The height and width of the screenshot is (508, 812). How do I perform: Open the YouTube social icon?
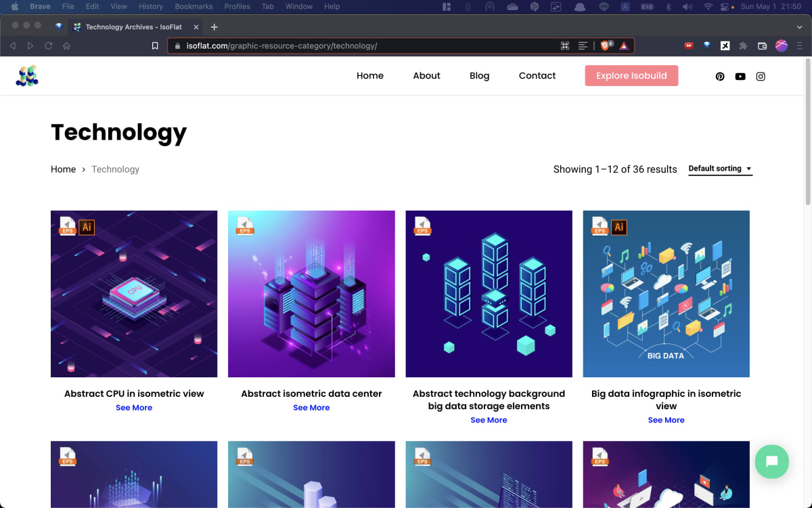tap(740, 77)
